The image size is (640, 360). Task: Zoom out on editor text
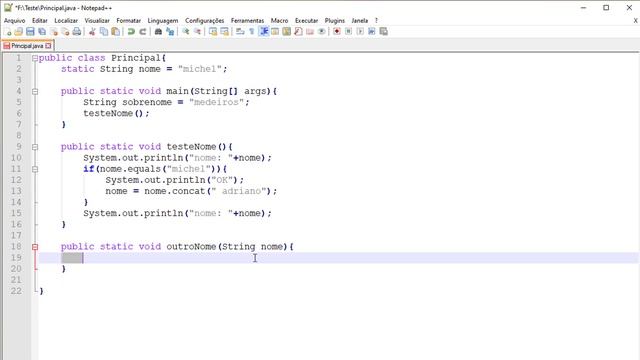198,31
